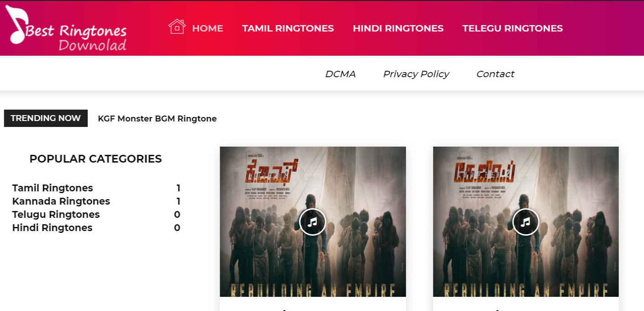The height and width of the screenshot is (311, 644).
Task: Open the Privacy Policy link
Action: [416, 74]
